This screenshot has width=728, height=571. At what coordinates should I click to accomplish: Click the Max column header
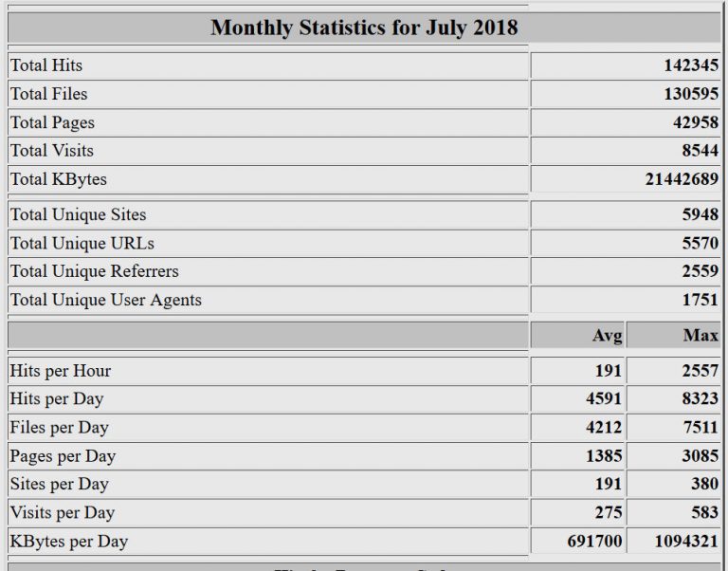(x=700, y=335)
